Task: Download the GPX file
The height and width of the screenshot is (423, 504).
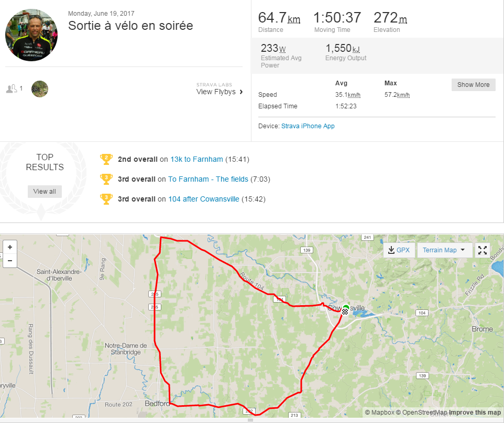Action: (399, 250)
